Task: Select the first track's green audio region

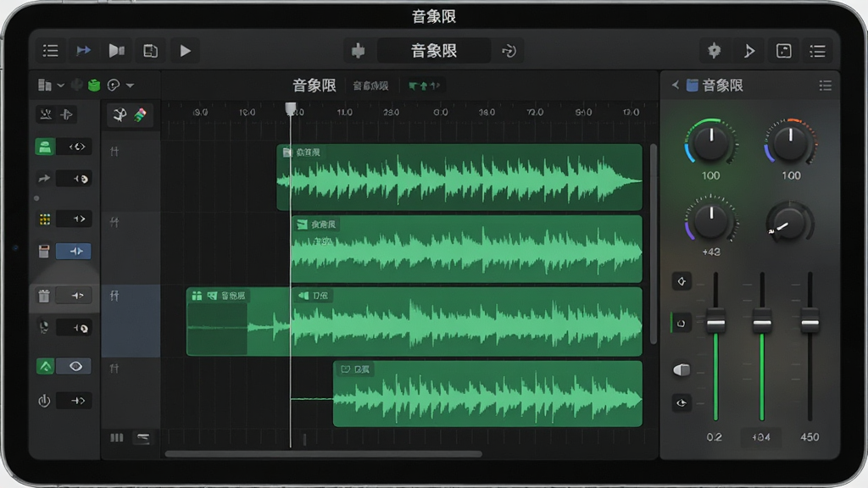Action: (459, 177)
